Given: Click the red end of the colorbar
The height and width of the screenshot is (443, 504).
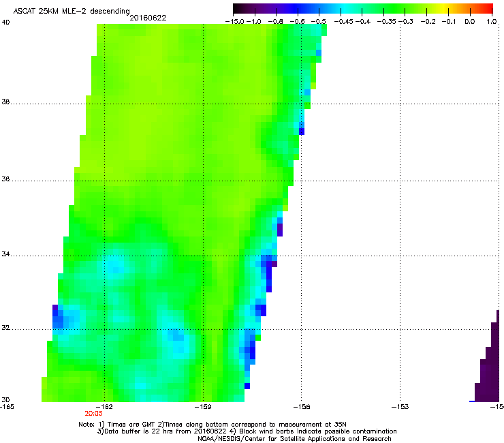Looking at the screenshot, I should click(x=486, y=8).
